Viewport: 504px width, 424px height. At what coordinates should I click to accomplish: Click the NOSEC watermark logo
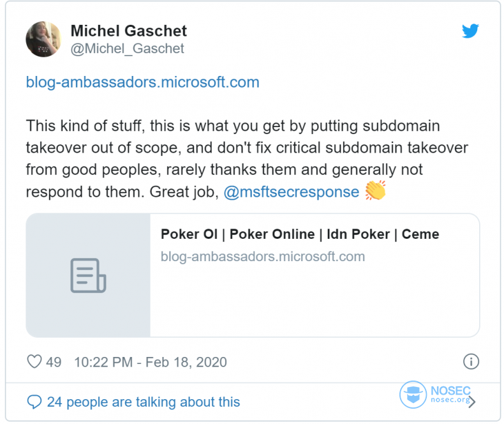(x=413, y=395)
